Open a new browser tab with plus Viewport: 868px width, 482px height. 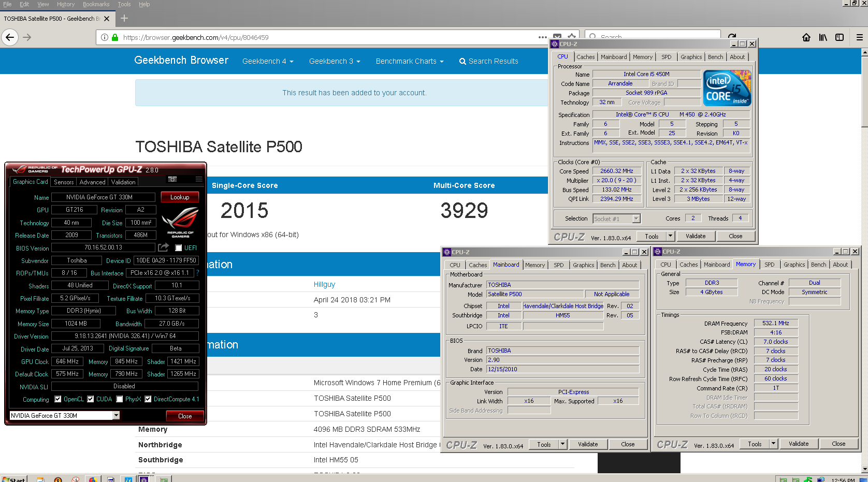point(124,18)
